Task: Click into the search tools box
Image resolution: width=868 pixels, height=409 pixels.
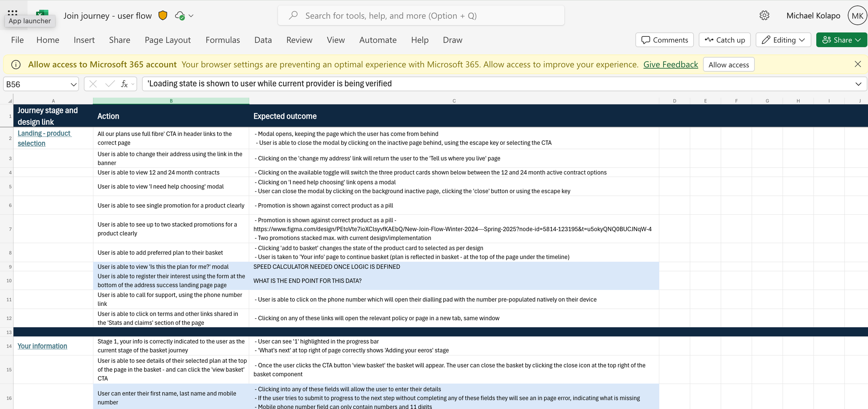Action: click(421, 16)
